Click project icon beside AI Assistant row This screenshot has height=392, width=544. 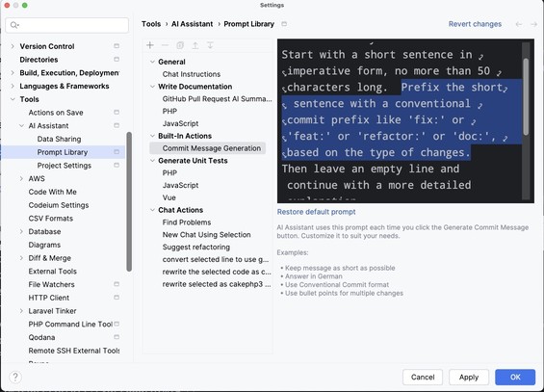(x=117, y=125)
